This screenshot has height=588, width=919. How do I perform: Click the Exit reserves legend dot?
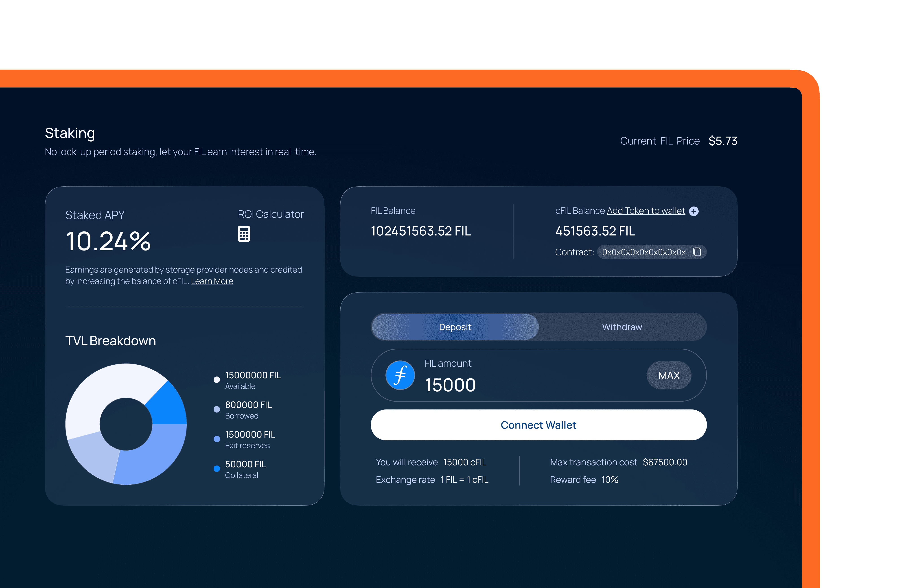tap(217, 439)
